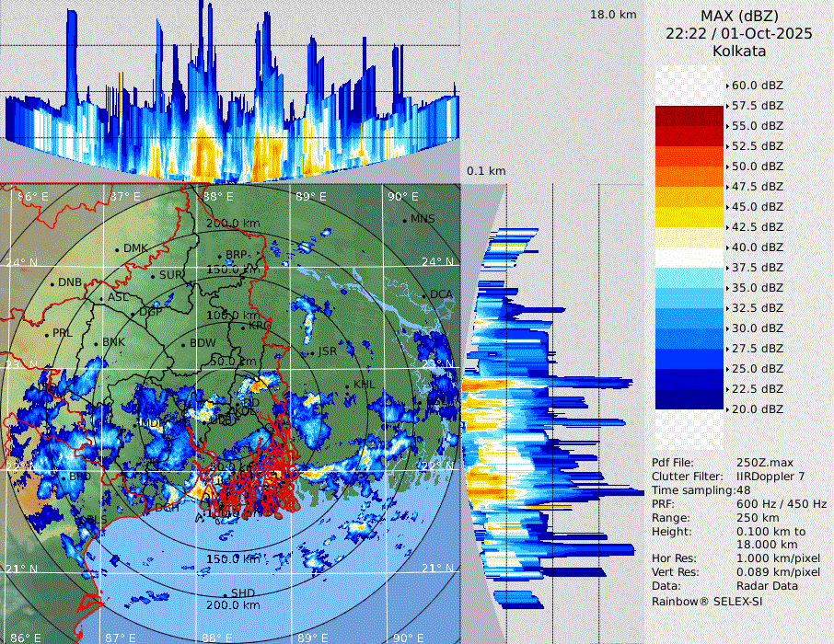
Task: Click the 60.0 dBZ legend tick label
Action: (x=757, y=85)
